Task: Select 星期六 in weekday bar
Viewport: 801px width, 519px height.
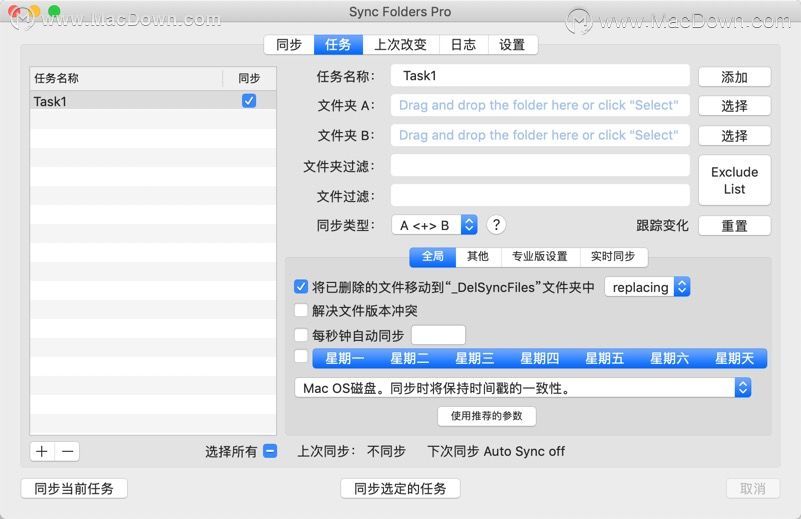Action: [x=669, y=359]
